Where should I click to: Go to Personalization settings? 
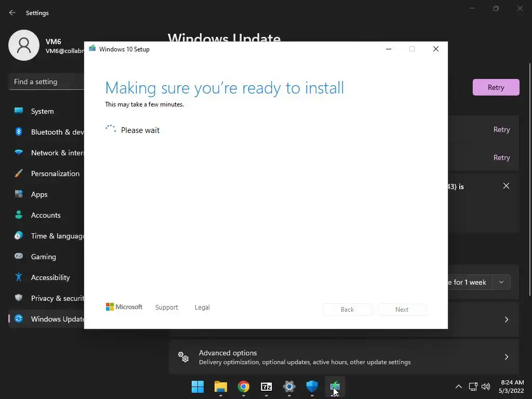pyautogui.click(x=46, y=174)
